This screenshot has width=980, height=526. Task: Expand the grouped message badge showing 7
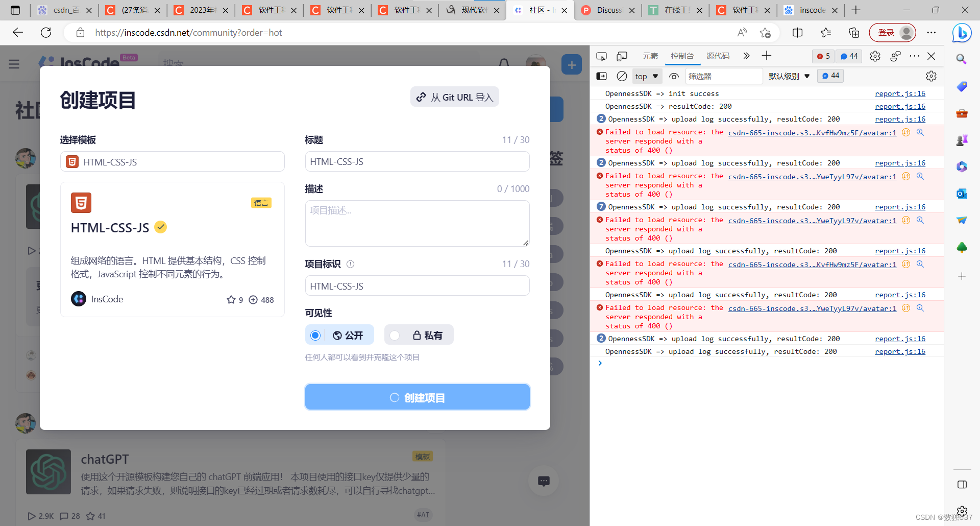pyautogui.click(x=601, y=206)
